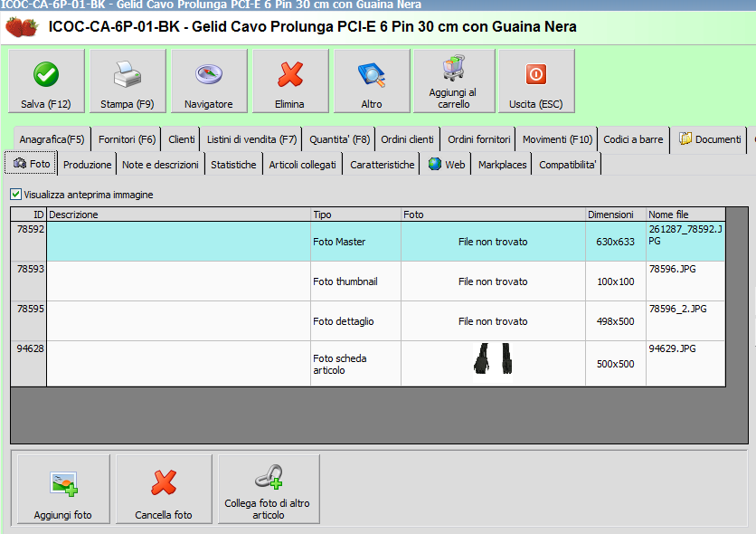
Task: Click the camera icon on Foto tab
Action: coord(20,164)
